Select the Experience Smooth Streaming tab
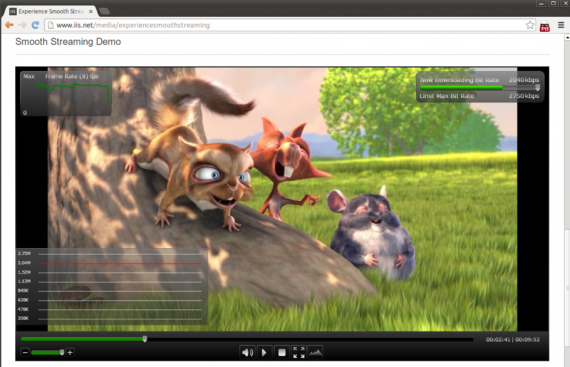Image resolution: width=570 pixels, height=367 pixels. point(51,11)
